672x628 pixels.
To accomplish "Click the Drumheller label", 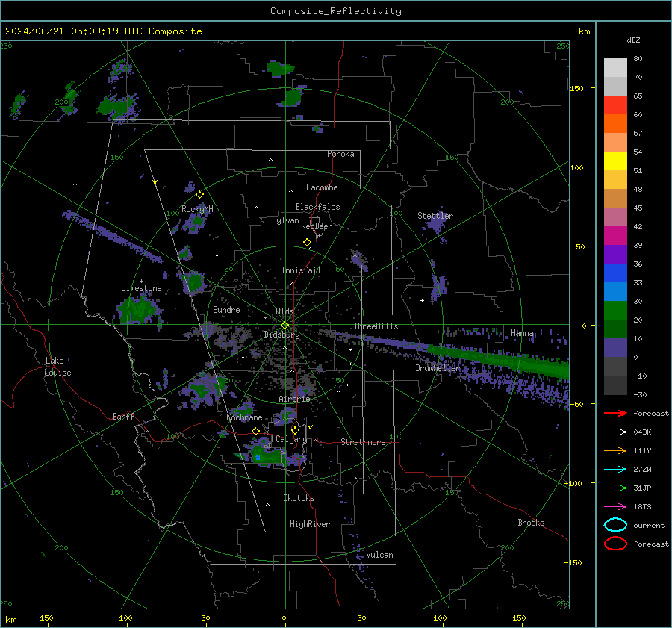I will point(438,368).
